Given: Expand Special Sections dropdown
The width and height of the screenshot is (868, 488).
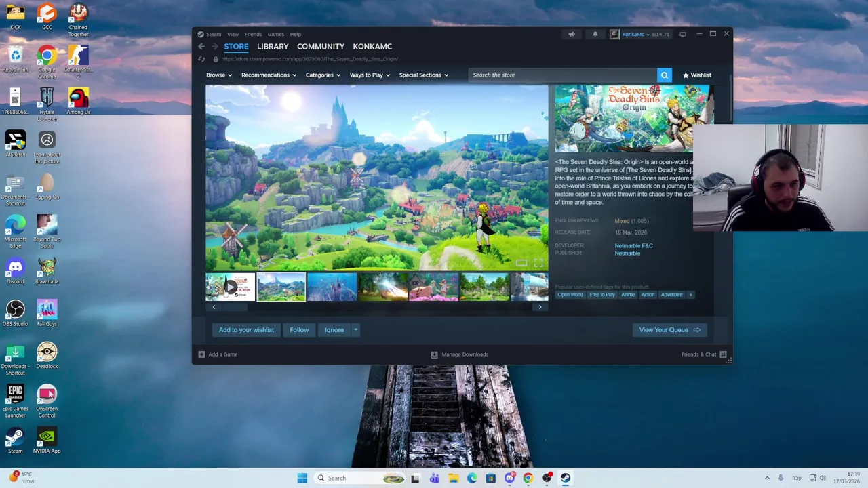Looking at the screenshot, I should pyautogui.click(x=424, y=75).
